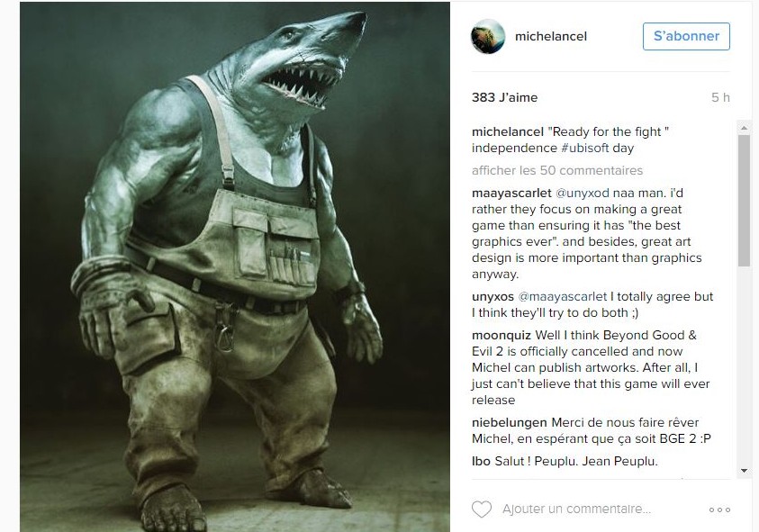The image size is (759, 532).
Task: Open unyxos commenter profile
Action: [492, 297]
